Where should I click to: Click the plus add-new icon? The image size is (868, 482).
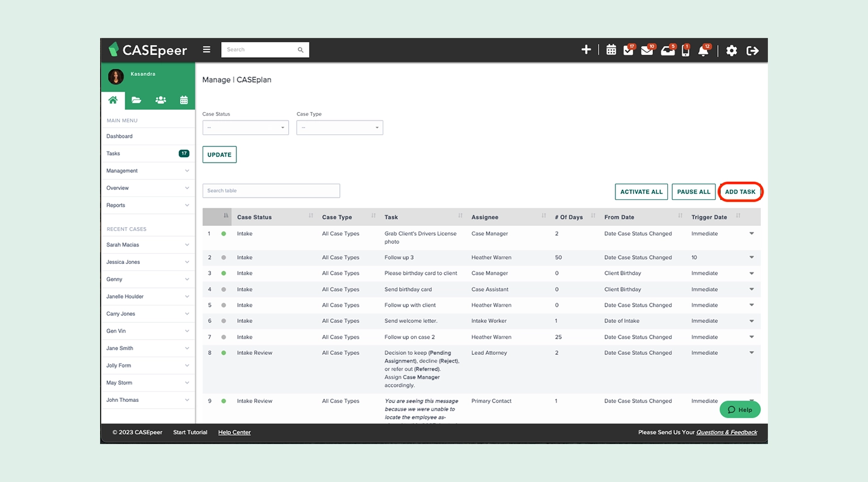pyautogui.click(x=586, y=50)
